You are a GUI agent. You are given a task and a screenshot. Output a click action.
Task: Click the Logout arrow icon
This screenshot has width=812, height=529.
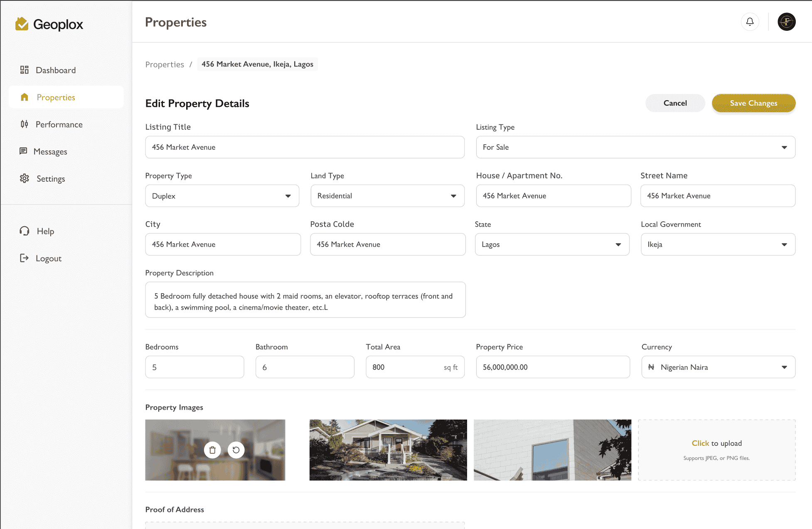(25, 258)
